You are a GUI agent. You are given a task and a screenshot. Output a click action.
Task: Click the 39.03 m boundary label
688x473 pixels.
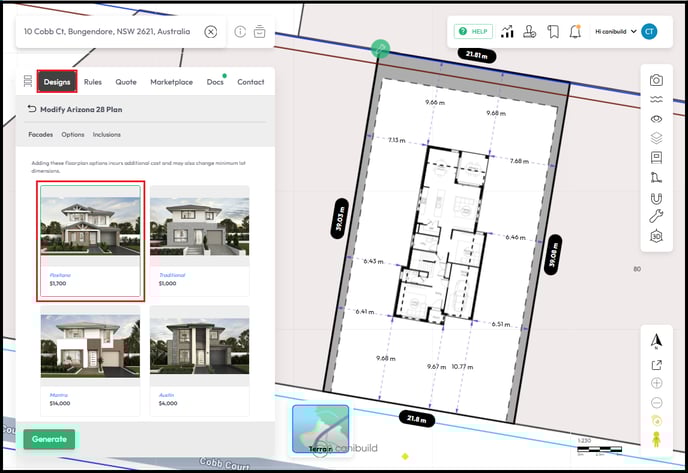point(340,219)
